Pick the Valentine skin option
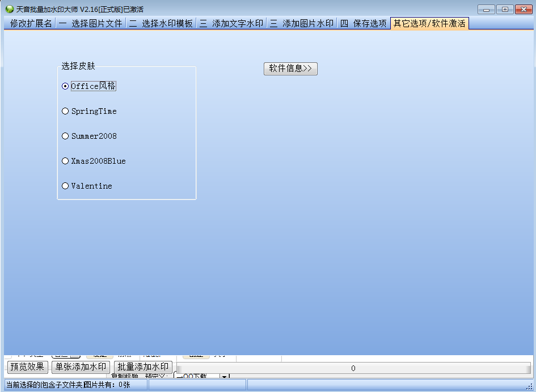 click(x=65, y=186)
